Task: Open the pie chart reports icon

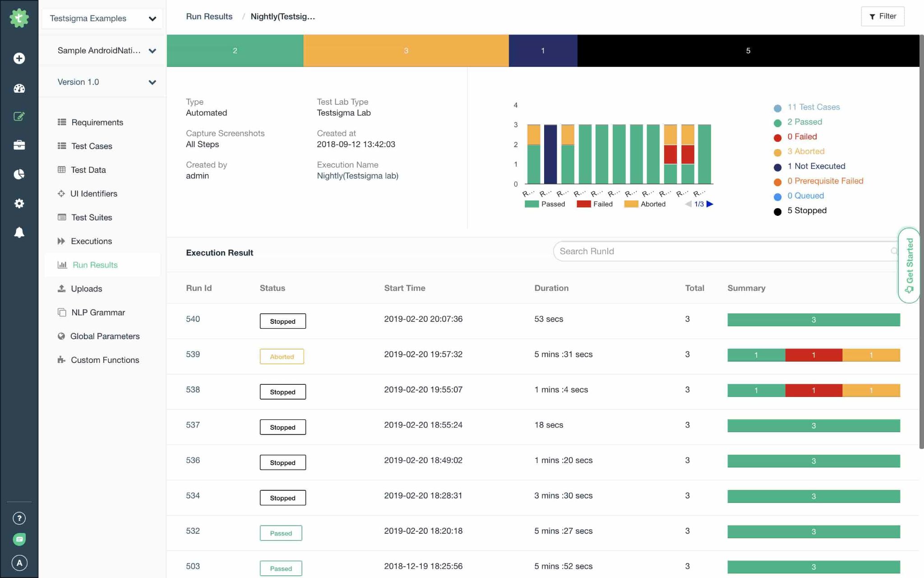Action: tap(19, 174)
